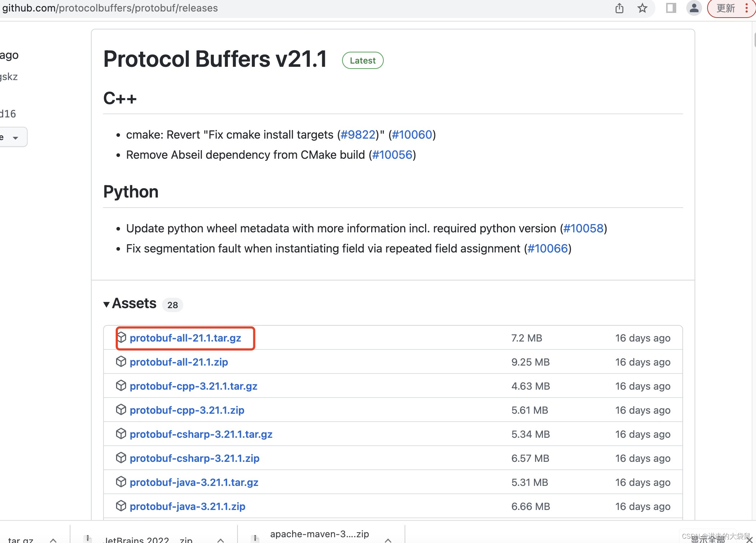Open pull request #10060 link
756x543 pixels.
pyautogui.click(x=412, y=135)
